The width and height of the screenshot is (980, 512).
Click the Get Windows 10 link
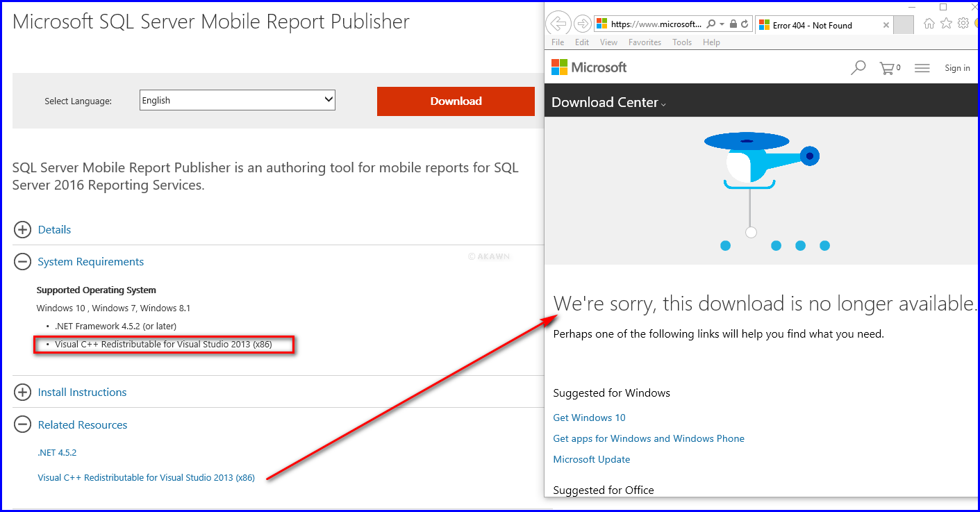(589, 418)
